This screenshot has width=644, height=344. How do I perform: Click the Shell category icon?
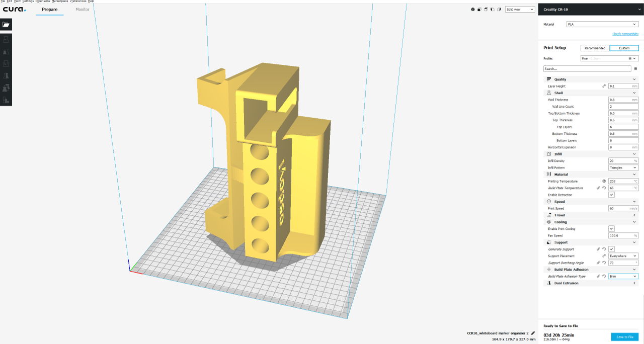549,93
